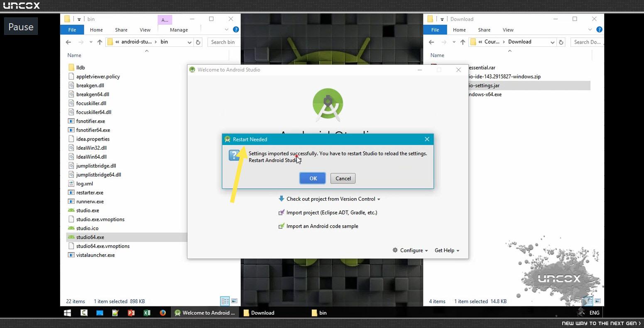
Task: Expand the ribbon in bin window
Action: click(x=226, y=29)
